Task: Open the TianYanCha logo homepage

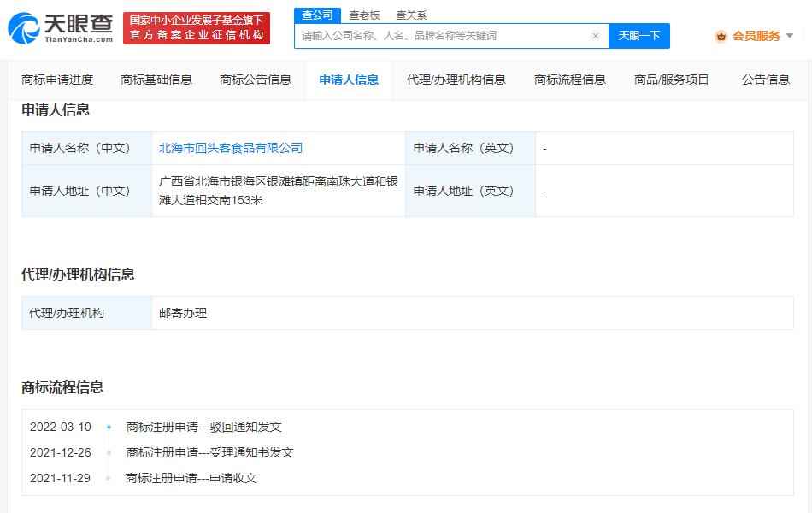Action: click(61, 28)
